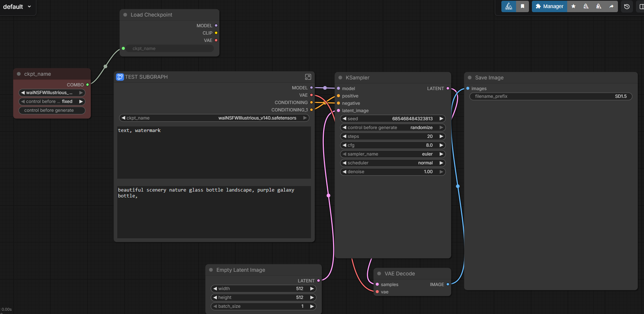Collapse the KSampler node
644x314 pixels.
point(340,78)
